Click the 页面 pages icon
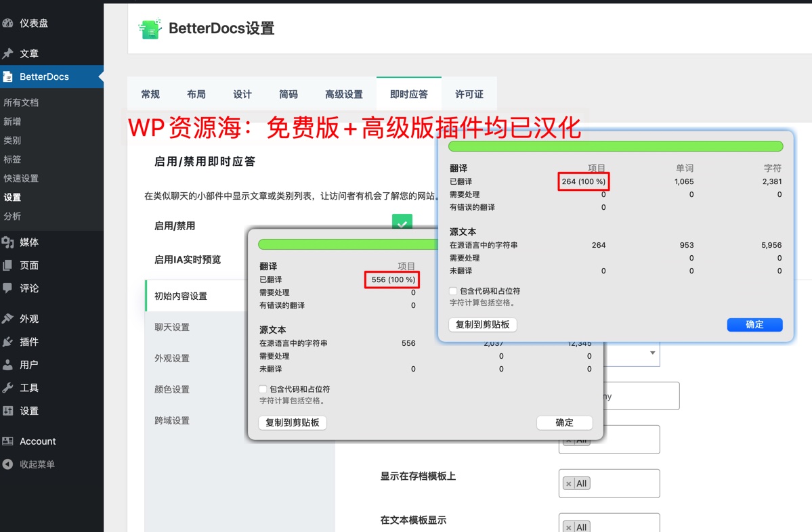The height and width of the screenshot is (532, 812). pos(7,265)
